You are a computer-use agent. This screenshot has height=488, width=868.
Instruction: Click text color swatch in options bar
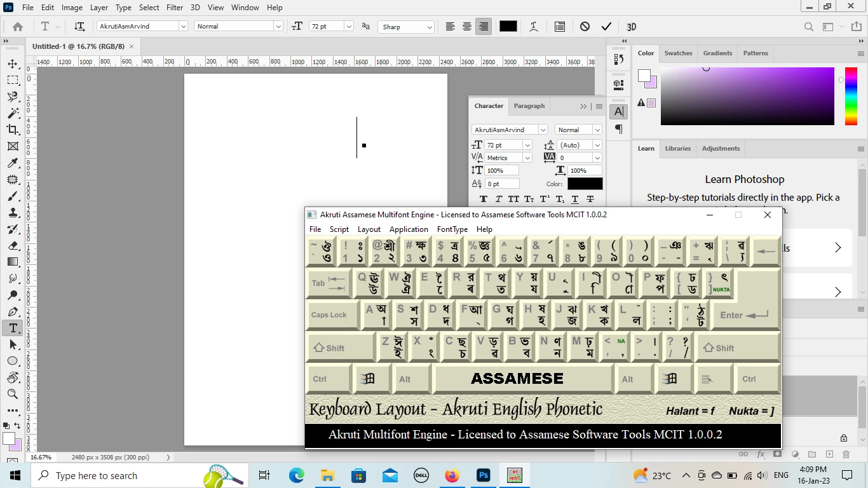tap(508, 27)
